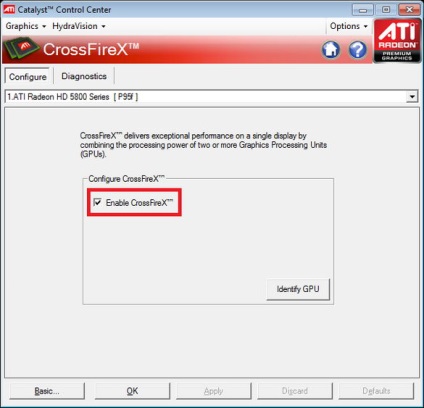Viewport: 424px width, 408px height.
Task: Click the ATI Radeon Premium Graphics logo
Action: point(397,41)
